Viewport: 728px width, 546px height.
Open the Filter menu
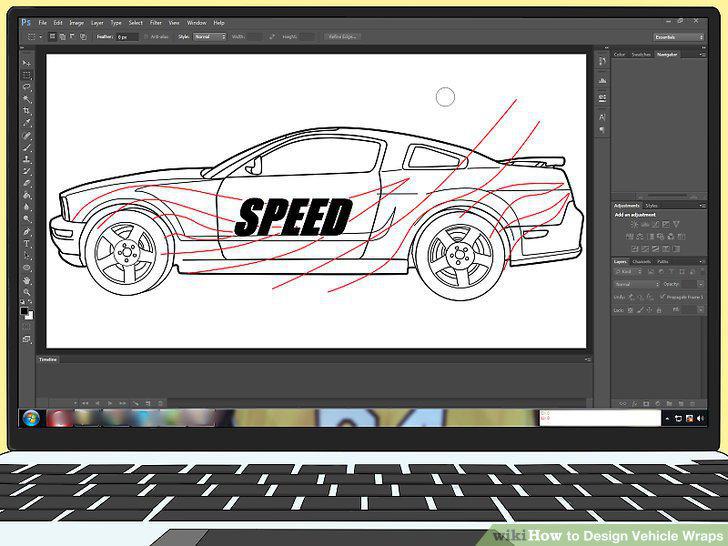(156, 22)
